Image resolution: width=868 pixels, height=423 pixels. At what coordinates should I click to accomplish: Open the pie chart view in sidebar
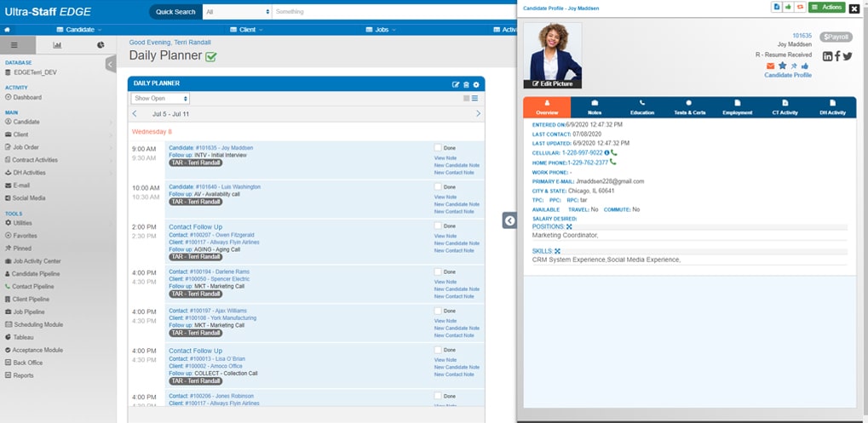101,45
